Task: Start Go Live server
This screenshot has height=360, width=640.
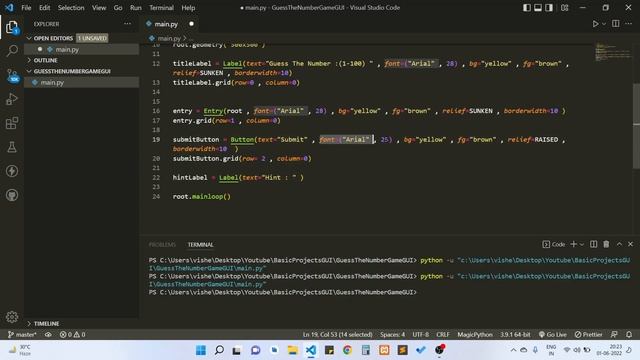Action: [552, 334]
